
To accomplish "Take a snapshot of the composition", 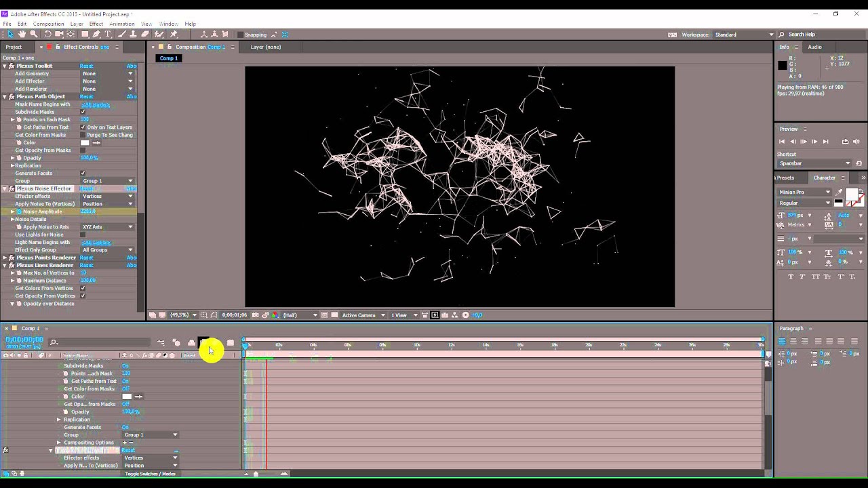I will pyautogui.click(x=255, y=315).
